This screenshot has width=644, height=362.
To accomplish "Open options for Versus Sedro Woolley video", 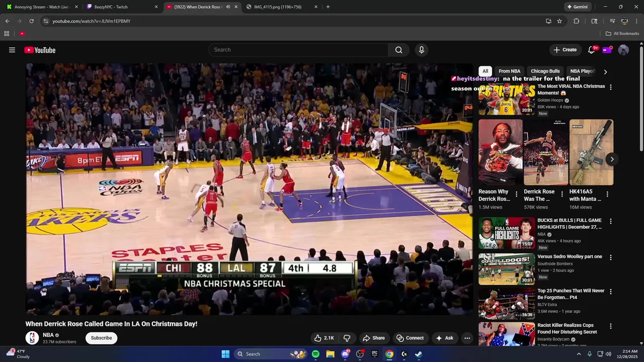I will point(611,257).
